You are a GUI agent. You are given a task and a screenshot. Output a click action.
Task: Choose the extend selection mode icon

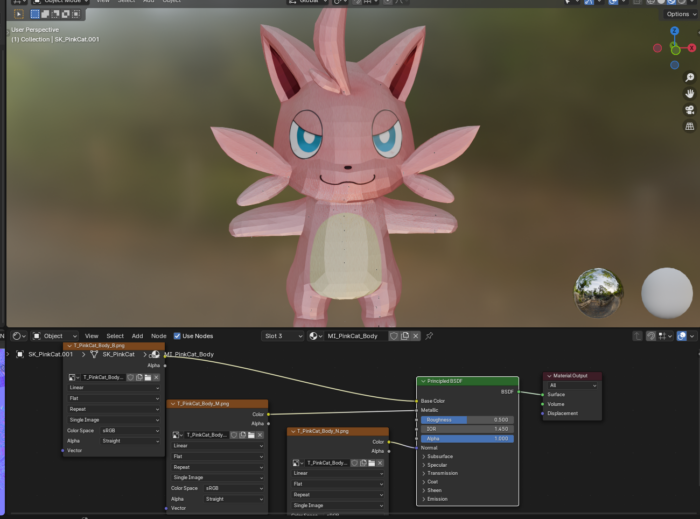pyautogui.click(x=45, y=14)
